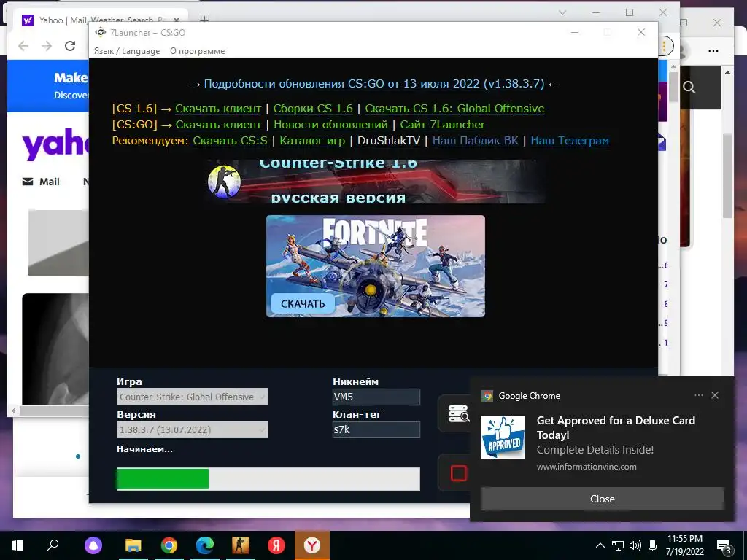Open a new tab in Yahoo browser
This screenshot has width=747, height=560.
click(204, 20)
